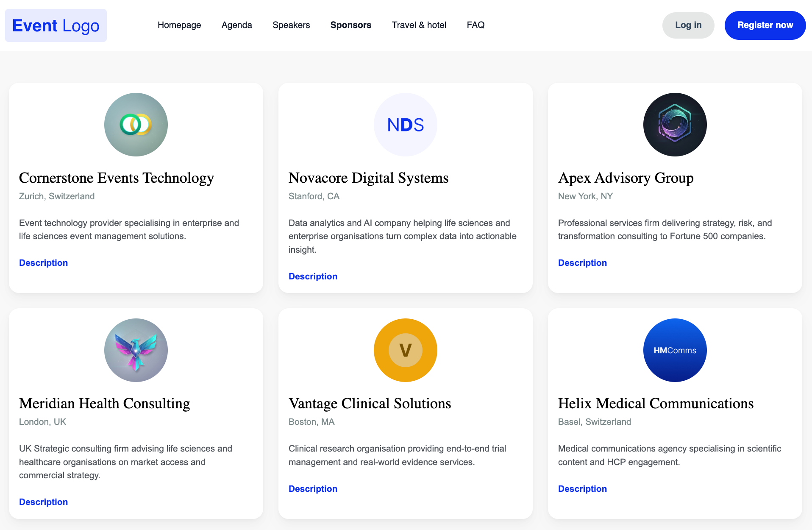Click the Novacore Digital Systems title
The image size is (812, 530).
click(x=369, y=178)
